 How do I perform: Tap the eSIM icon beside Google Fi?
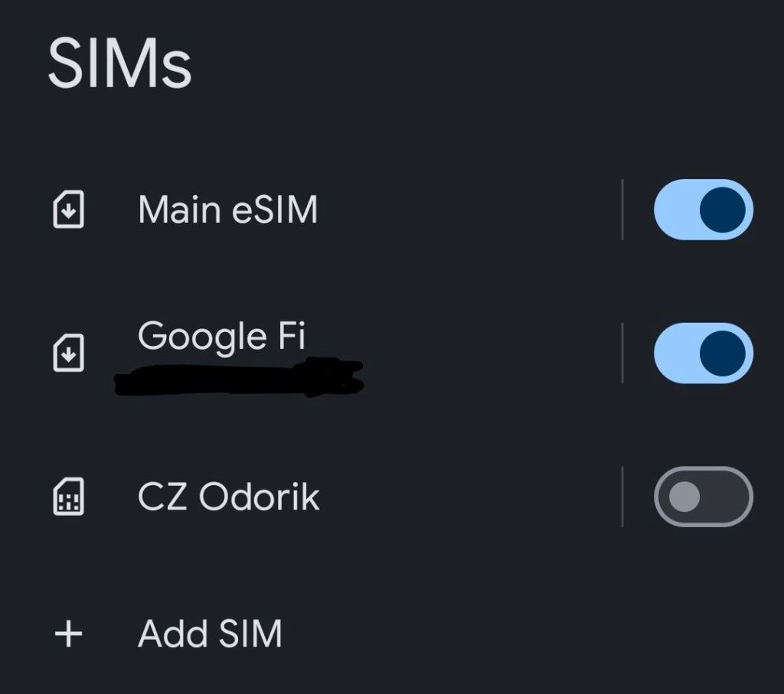[x=69, y=354]
